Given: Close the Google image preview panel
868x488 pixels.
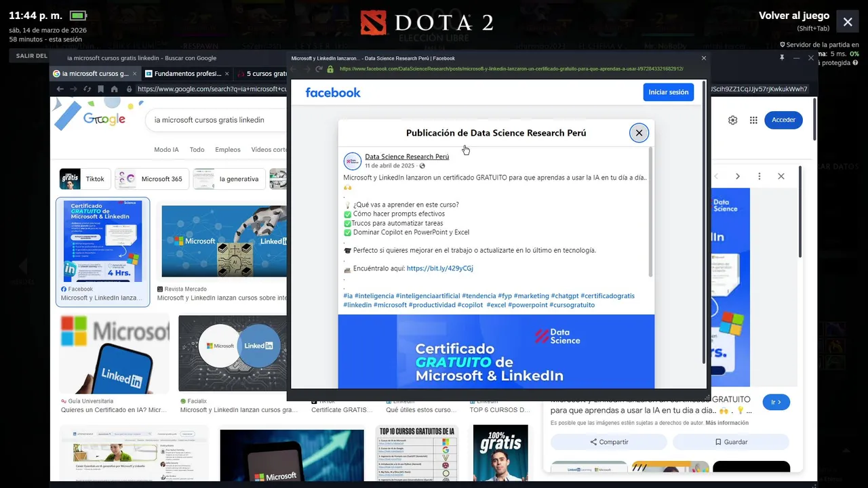Looking at the screenshot, I should tap(781, 176).
